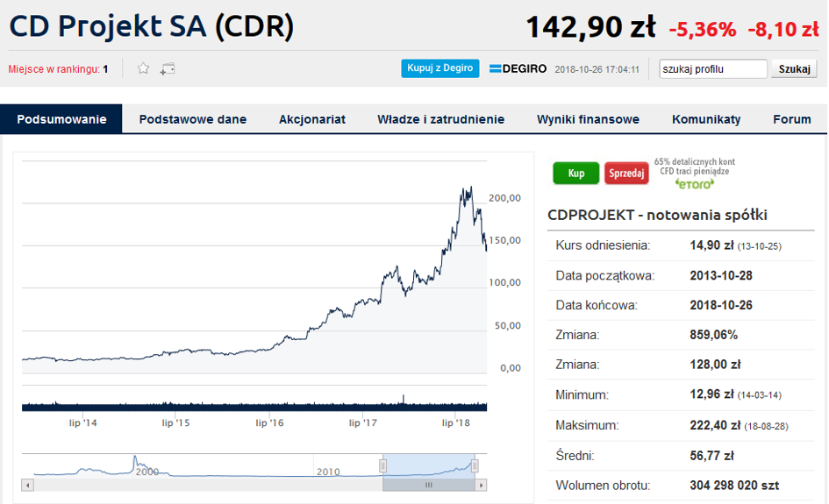This screenshot has width=829, height=504.
Task: Click the green Kup button
Action: point(575,174)
